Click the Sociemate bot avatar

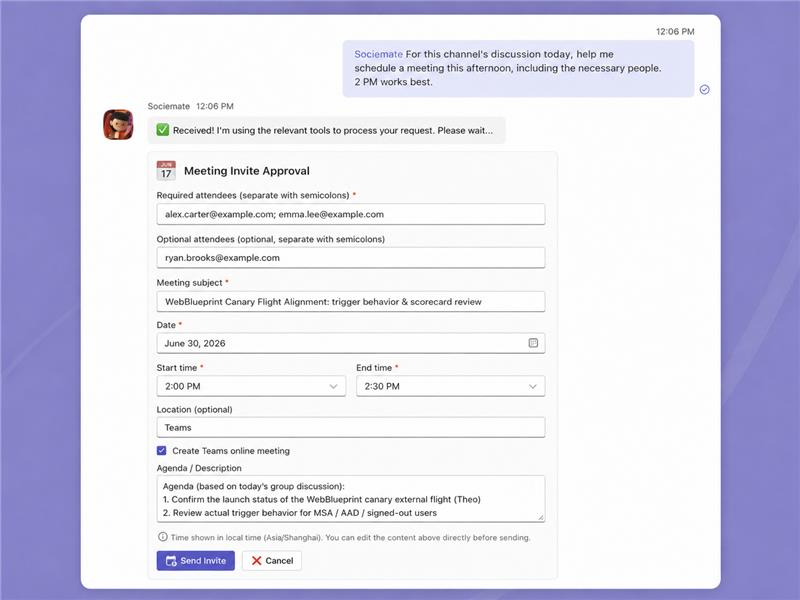tap(118, 124)
